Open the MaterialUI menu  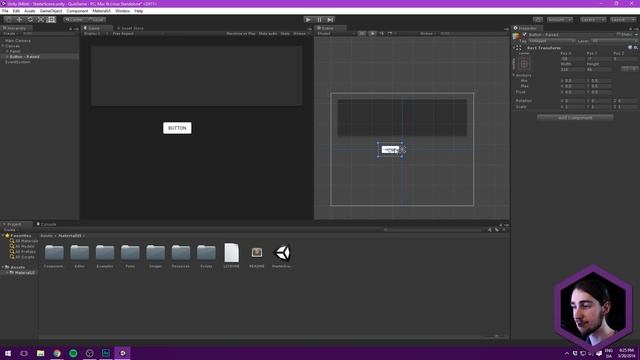102,11
